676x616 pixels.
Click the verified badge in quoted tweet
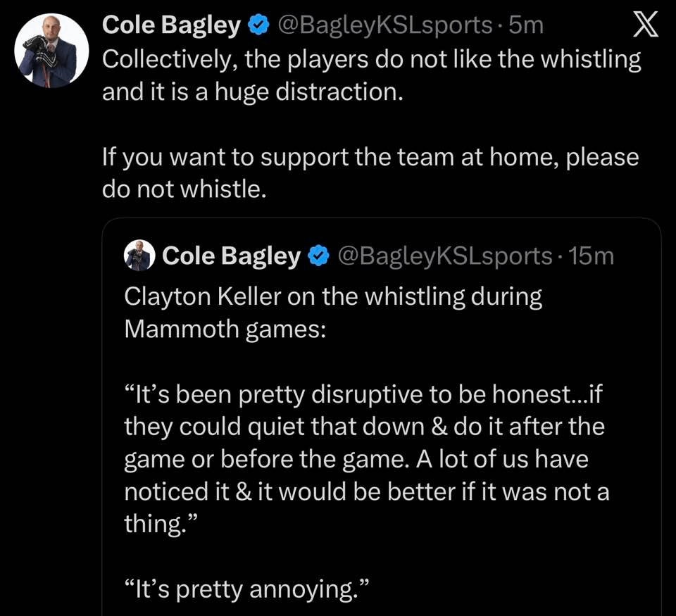click(x=319, y=256)
